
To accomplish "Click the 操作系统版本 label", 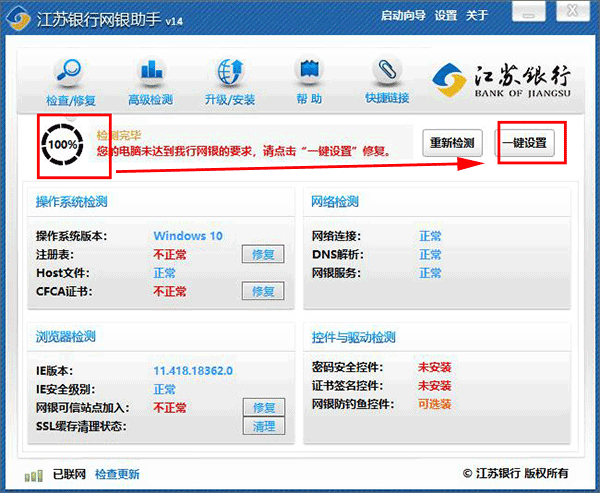I will coord(72,236).
